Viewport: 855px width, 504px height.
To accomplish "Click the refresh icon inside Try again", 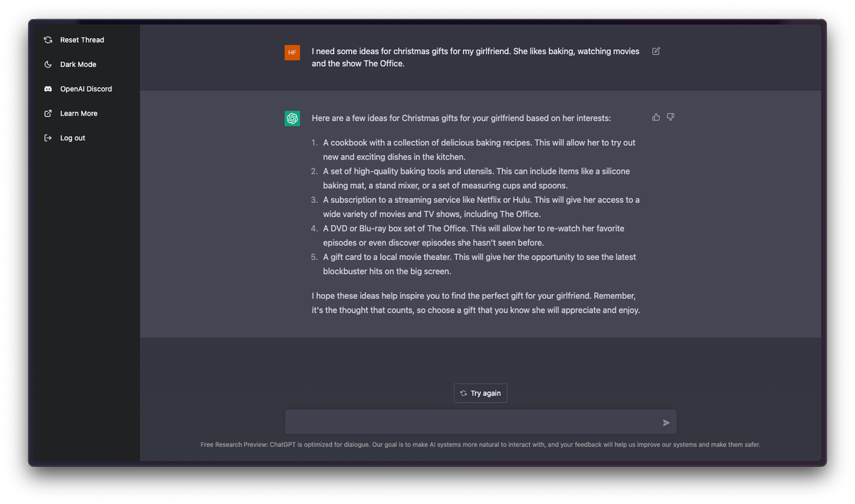I will tap(464, 393).
